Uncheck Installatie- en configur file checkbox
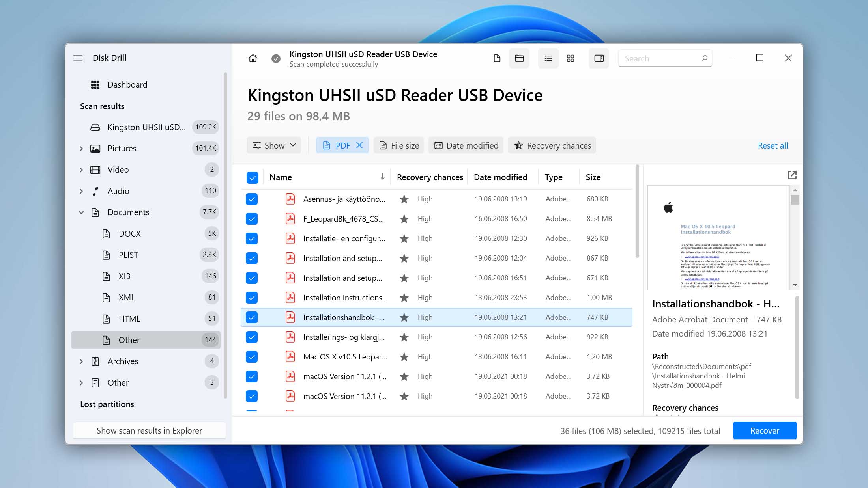Image resolution: width=868 pixels, height=488 pixels. 252,238
